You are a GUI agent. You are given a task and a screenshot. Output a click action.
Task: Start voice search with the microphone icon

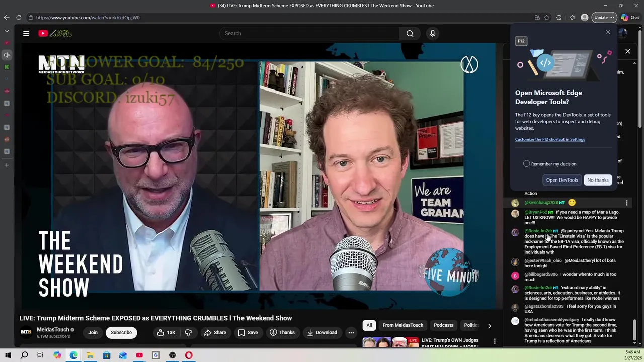click(432, 33)
